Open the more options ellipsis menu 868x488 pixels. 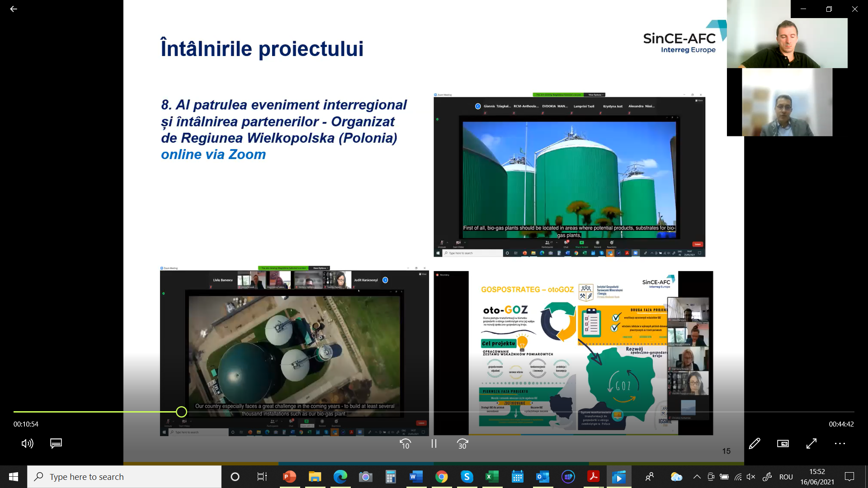click(840, 444)
